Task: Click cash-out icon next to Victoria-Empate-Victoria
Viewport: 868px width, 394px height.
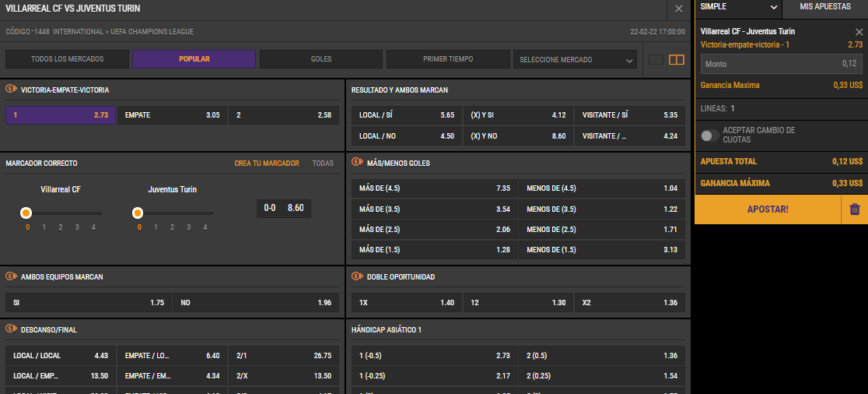Action: point(11,89)
